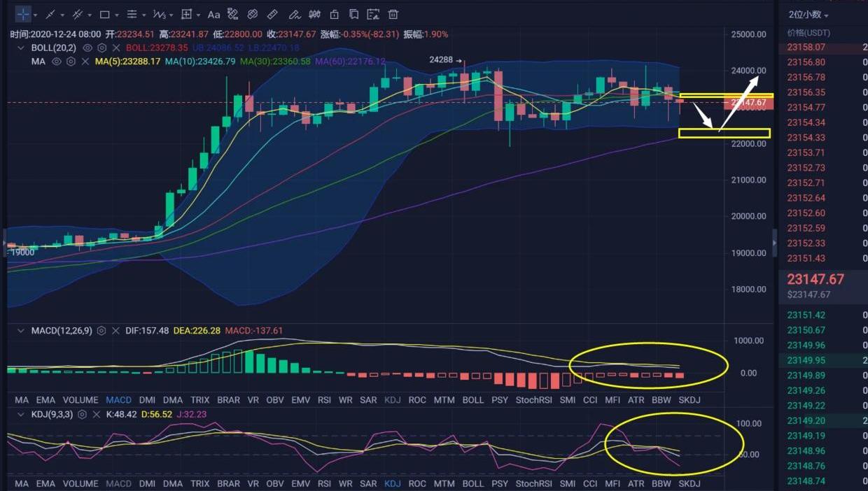Hide the MA indicator with eye icon
Viewport: 868px width, 491px height.
(x=56, y=62)
